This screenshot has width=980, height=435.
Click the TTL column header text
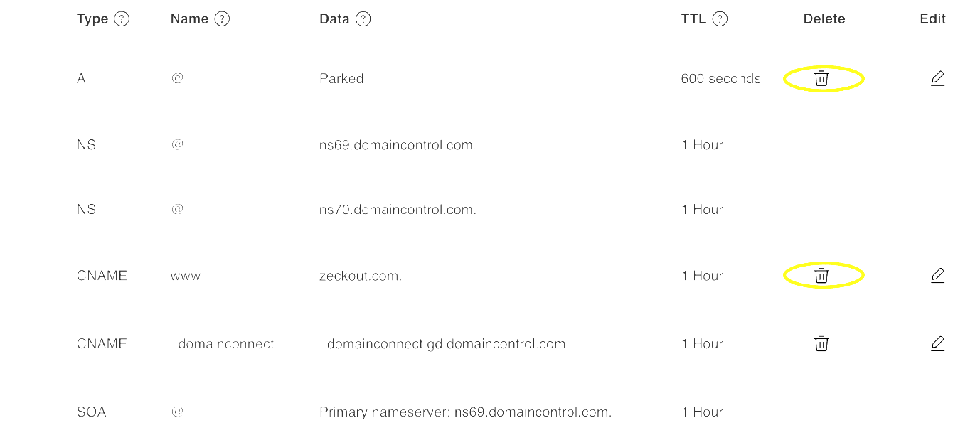tap(693, 19)
